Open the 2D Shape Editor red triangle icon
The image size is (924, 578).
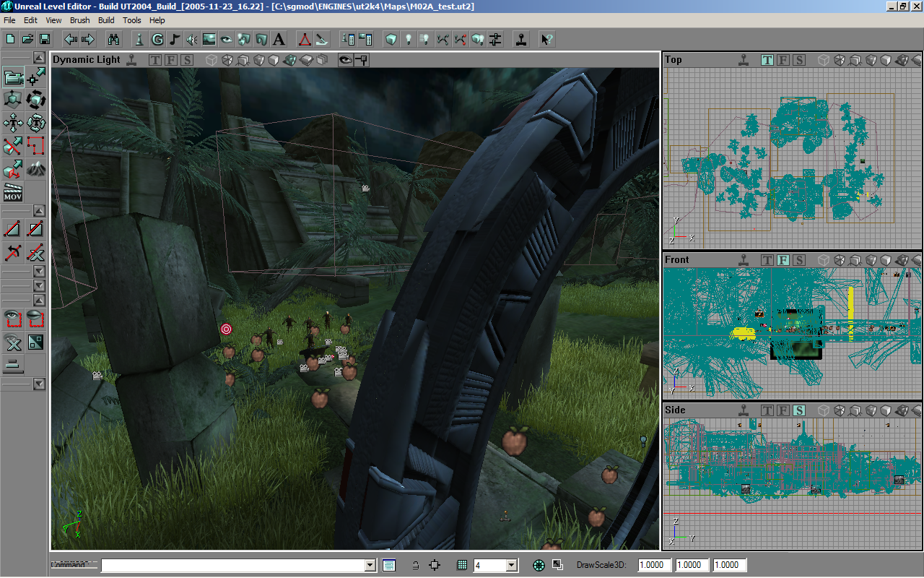point(305,39)
